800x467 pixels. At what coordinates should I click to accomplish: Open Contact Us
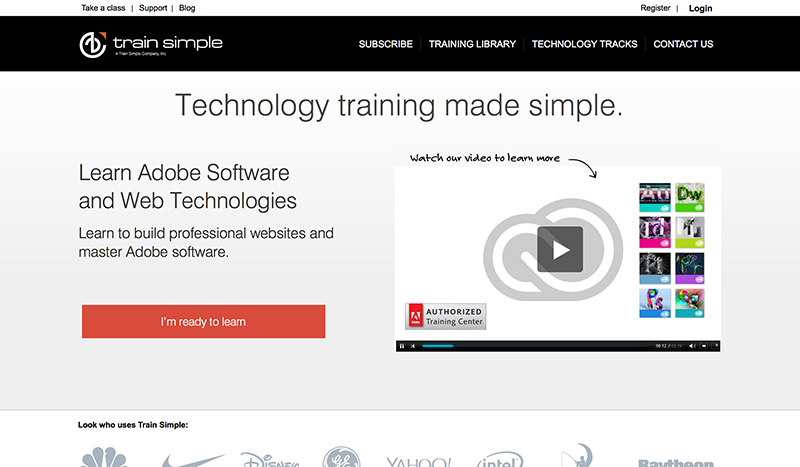coord(683,44)
